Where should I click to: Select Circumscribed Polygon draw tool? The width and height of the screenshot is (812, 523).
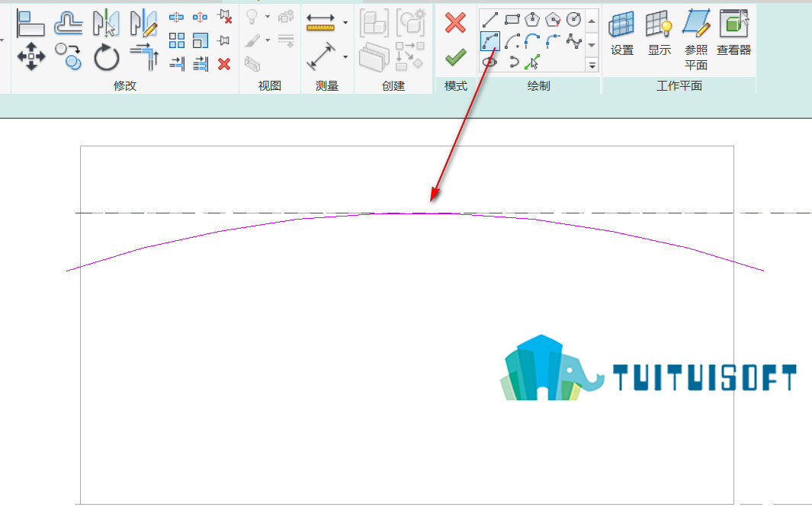553,20
